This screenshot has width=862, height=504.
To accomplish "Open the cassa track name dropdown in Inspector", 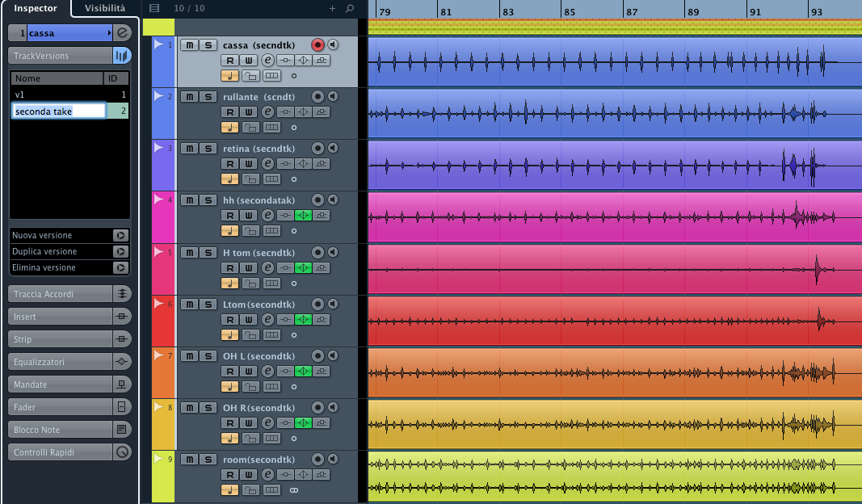I will pyautogui.click(x=109, y=33).
